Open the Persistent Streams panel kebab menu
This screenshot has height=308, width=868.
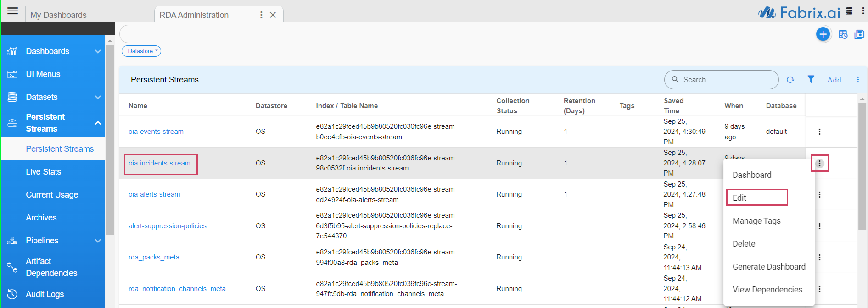click(x=857, y=80)
